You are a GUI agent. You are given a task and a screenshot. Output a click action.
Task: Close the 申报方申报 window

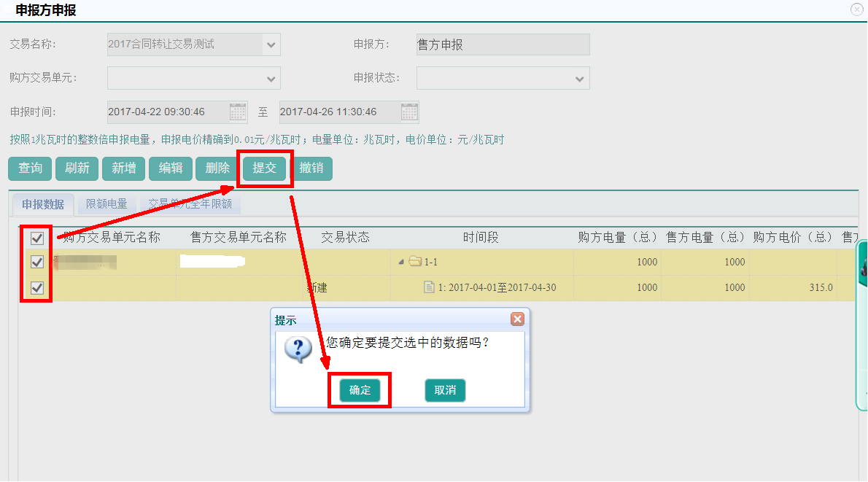[x=857, y=9]
